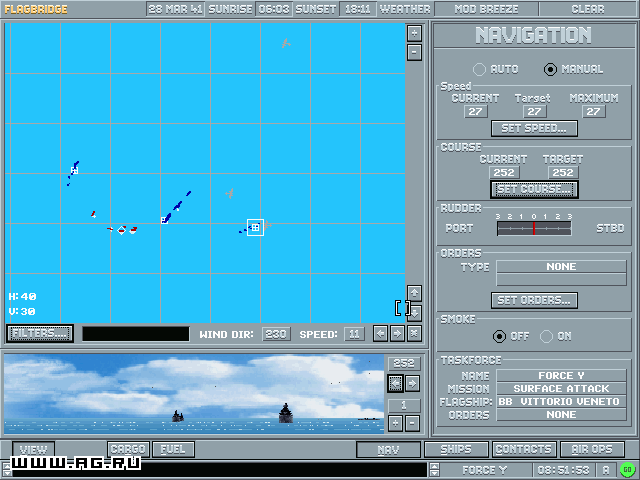Pan the map right using the right arrow

pos(397,334)
